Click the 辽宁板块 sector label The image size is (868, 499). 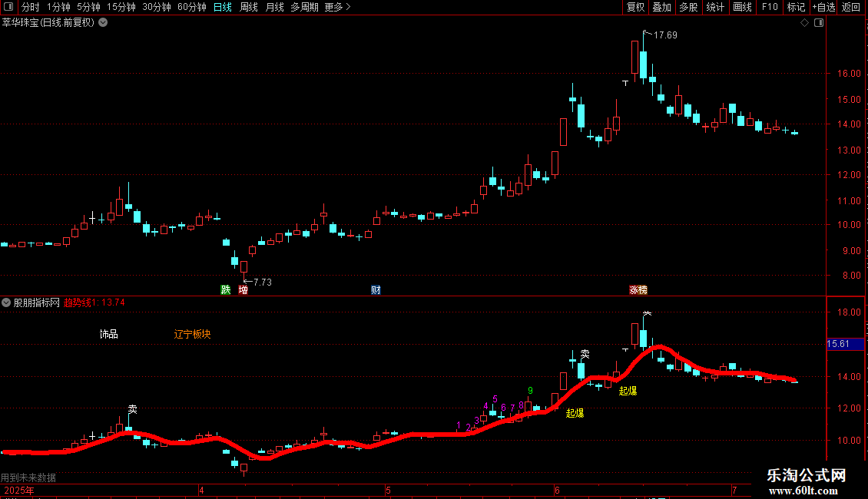pos(192,334)
